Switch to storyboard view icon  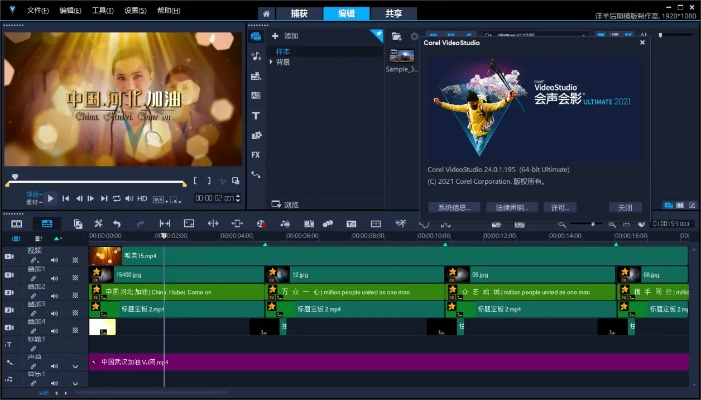[x=17, y=223]
